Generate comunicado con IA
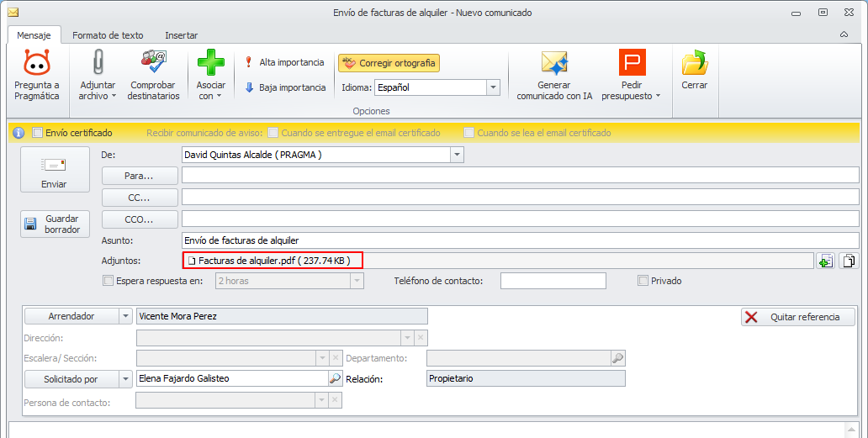Viewport: 868px width, 438px height. (554, 75)
